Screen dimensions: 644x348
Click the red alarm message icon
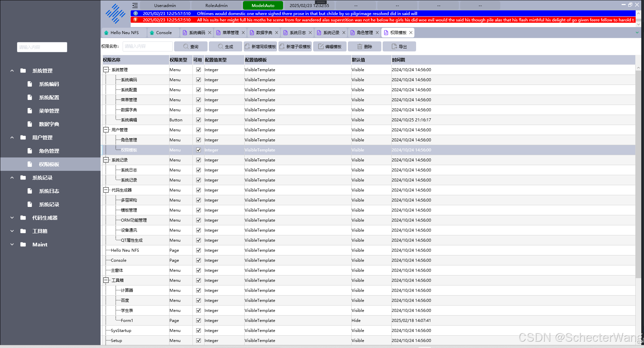[135, 20]
